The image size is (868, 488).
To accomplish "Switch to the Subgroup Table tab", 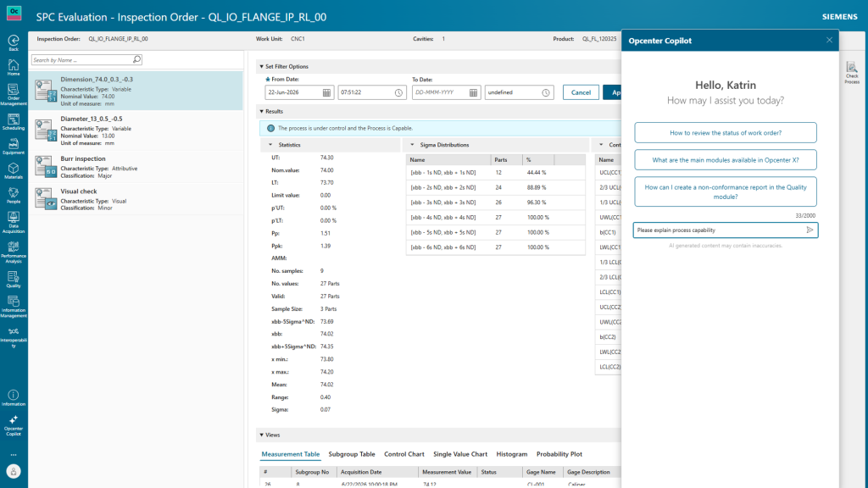I will point(352,454).
